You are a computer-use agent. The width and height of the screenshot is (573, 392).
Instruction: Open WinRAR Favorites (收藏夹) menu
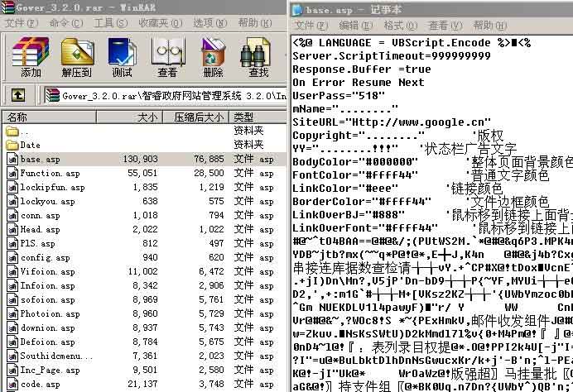160,23
